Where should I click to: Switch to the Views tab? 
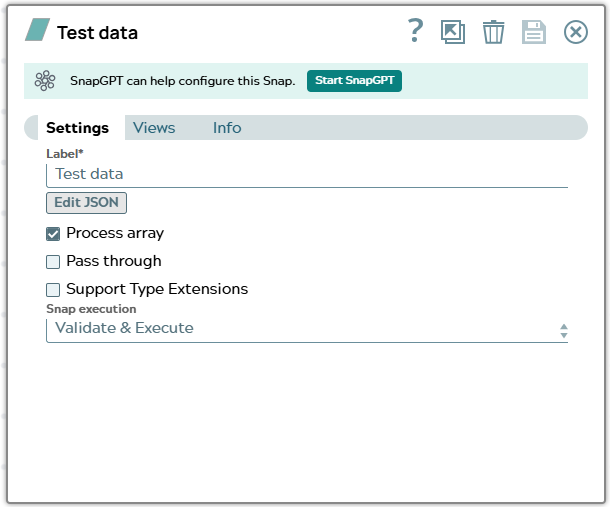coord(154,128)
